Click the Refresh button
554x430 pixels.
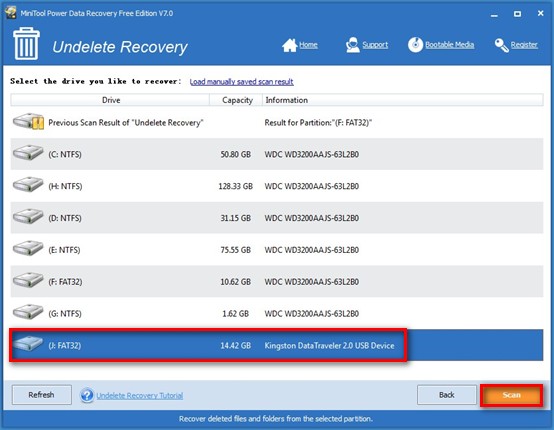click(42, 395)
